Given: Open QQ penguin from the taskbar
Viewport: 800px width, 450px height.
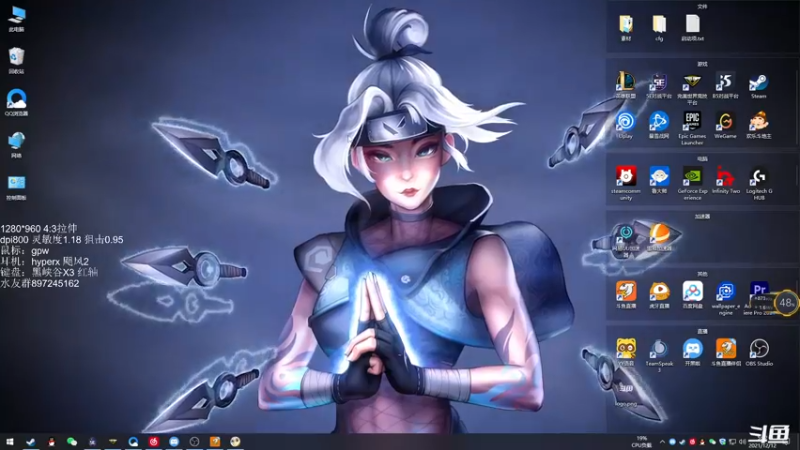Looking at the screenshot, I should 51,442.
